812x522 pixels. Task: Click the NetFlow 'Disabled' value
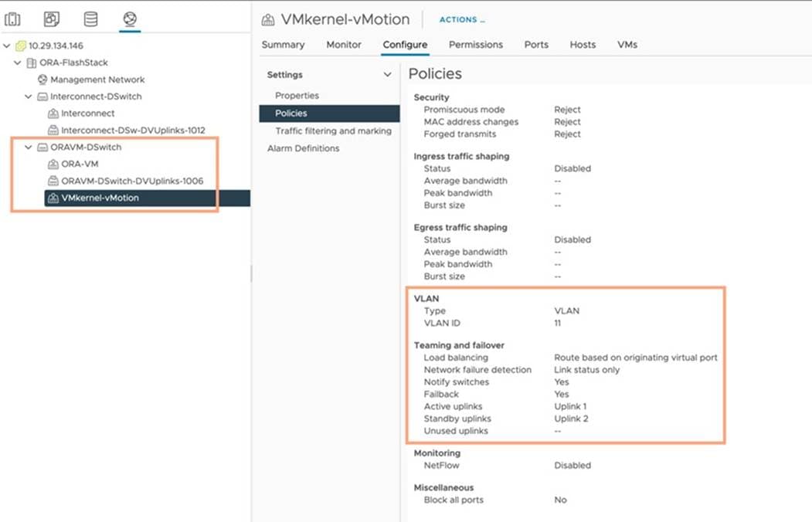[572, 466]
